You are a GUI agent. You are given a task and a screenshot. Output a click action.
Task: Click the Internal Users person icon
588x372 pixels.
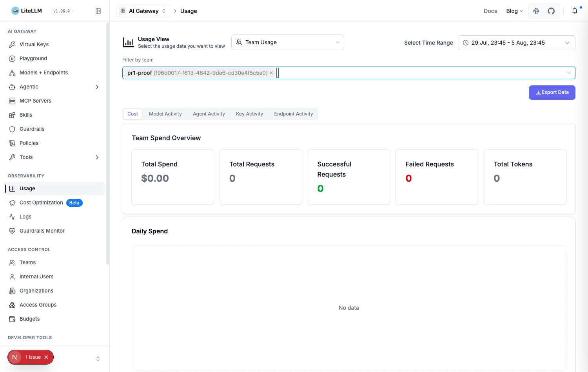tap(12, 277)
